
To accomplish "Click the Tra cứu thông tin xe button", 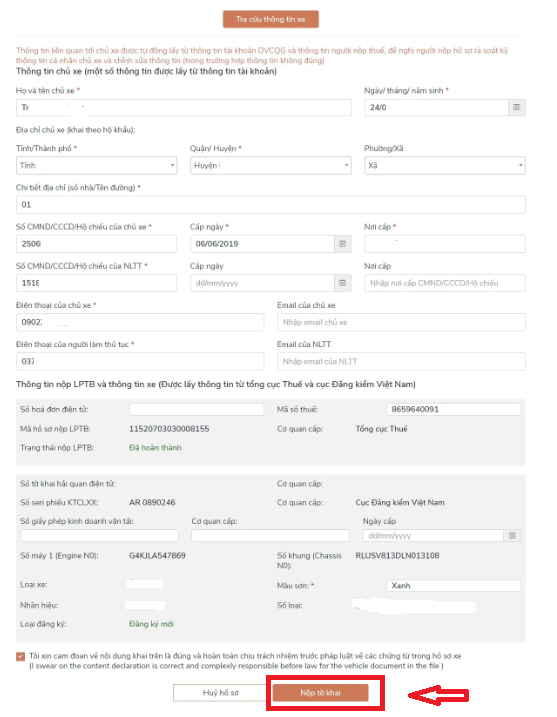I will pyautogui.click(x=271, y=19).
